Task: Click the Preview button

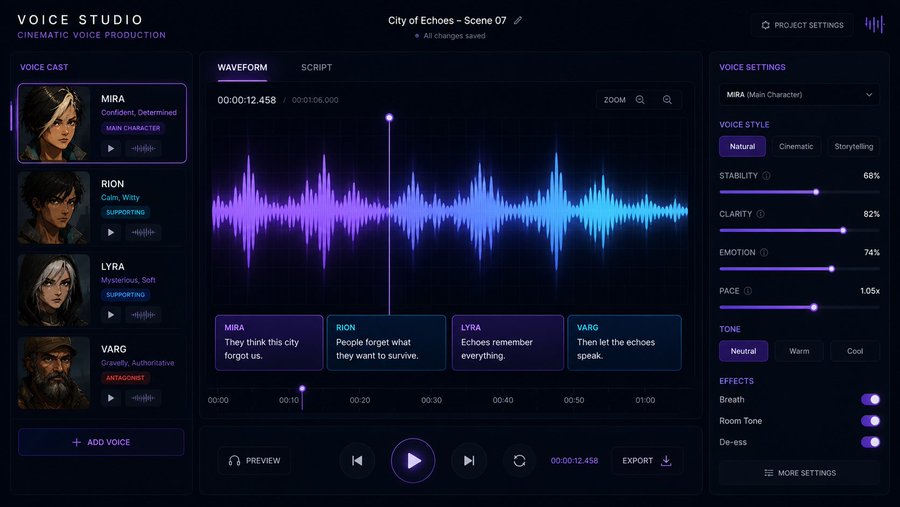Action: coord(254,460)
